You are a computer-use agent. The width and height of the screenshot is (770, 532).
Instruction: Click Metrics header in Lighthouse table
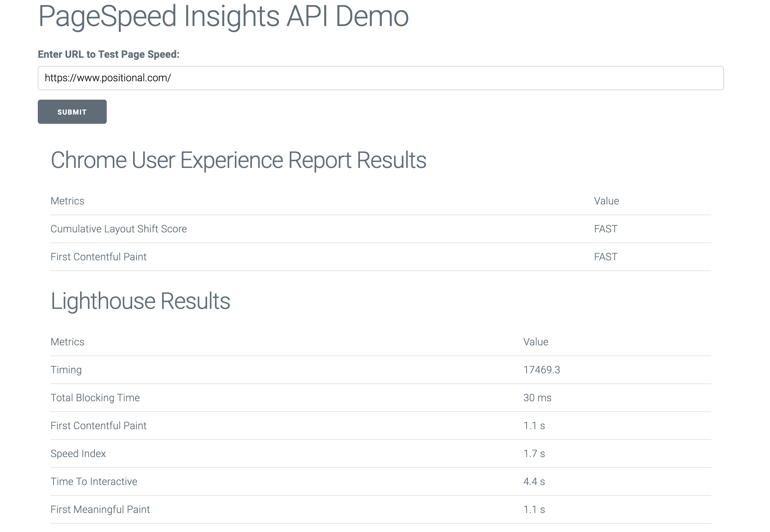click(x=67, y=342)
